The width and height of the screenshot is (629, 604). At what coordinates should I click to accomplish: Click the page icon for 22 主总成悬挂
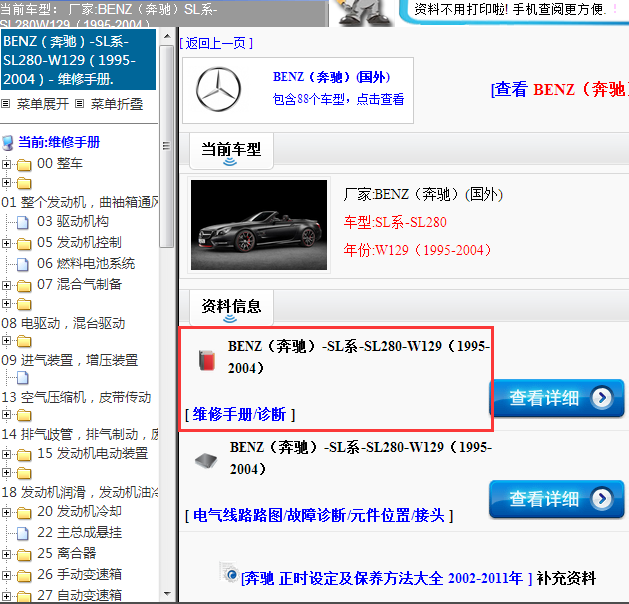[x=23, y=533]
